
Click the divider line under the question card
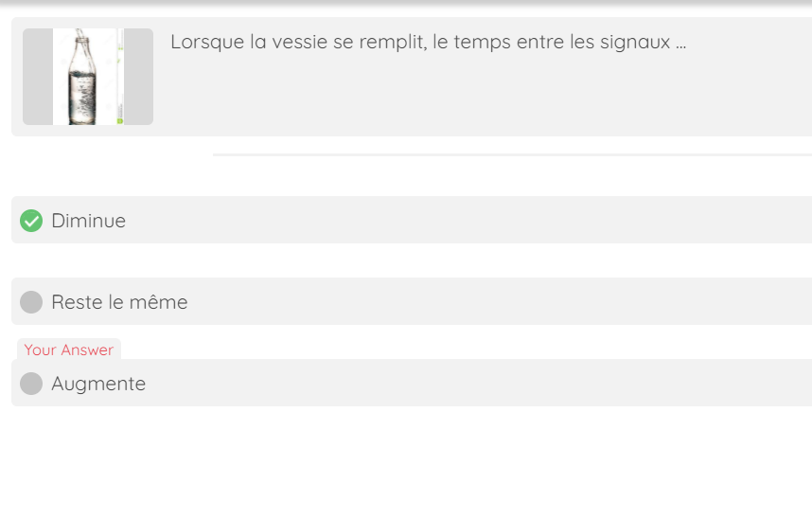(511, 153)
